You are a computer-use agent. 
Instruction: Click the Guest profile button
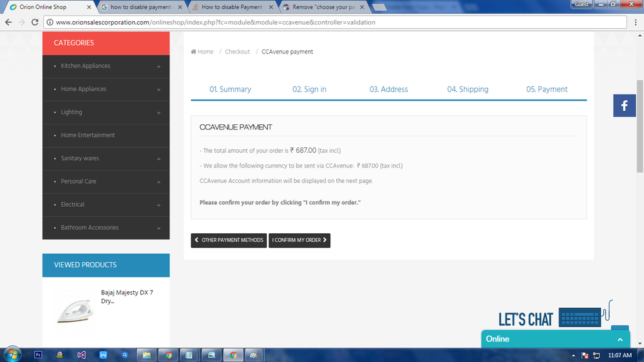point(581,4)
